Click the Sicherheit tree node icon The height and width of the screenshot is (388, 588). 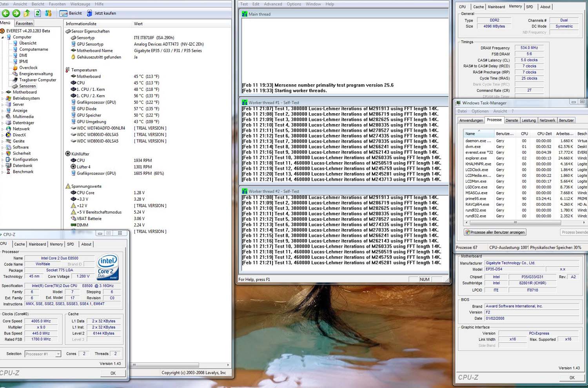[x=9, y=153]
